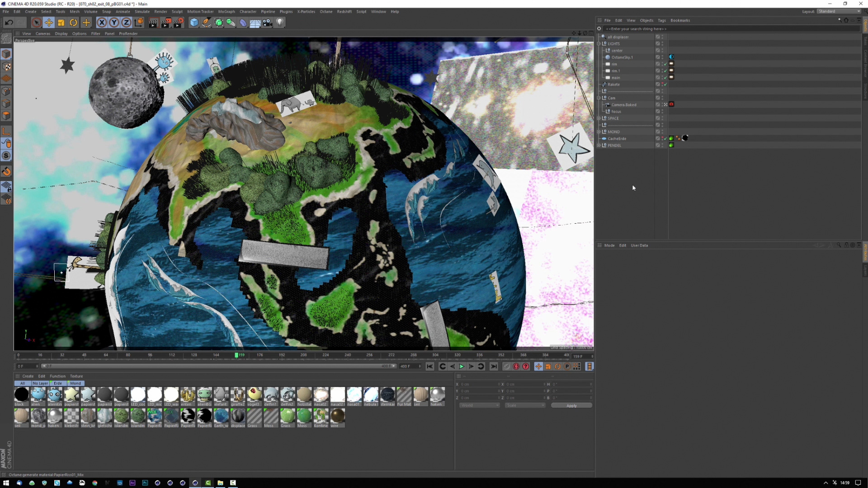868x488 pixels.
Task: Click the timeline at frame 224
Action: (325, 356)
